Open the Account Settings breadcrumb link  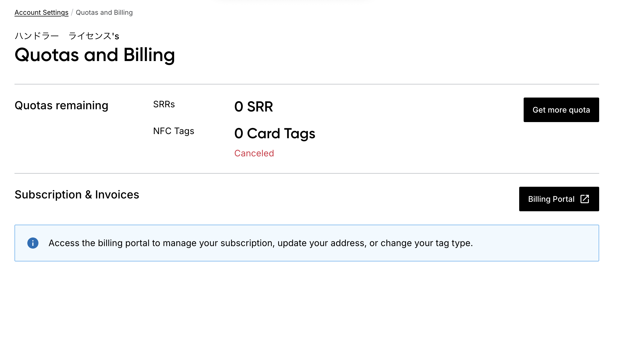coord(42,13)
